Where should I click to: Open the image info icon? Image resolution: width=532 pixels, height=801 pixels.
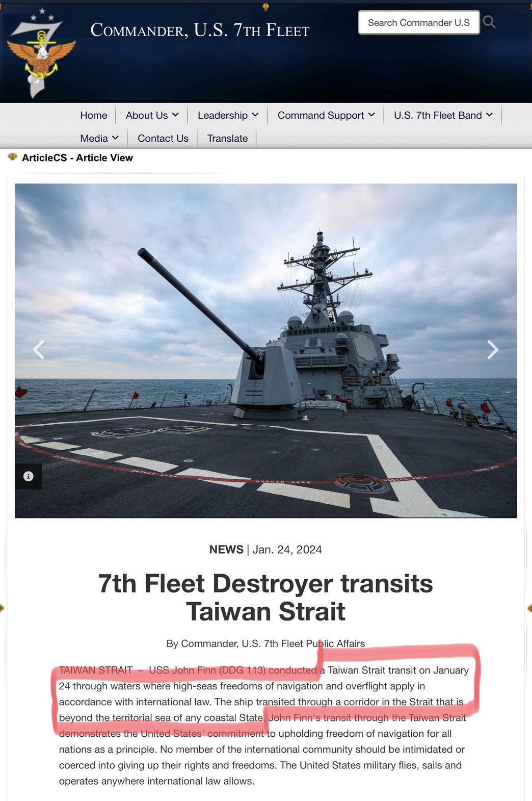[29, 476]
